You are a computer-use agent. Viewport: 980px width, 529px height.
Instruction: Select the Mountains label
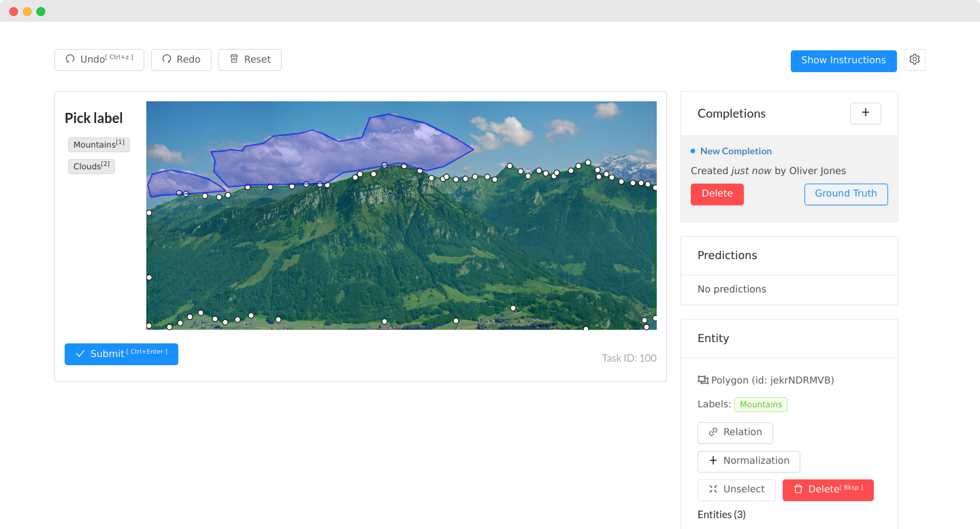[x=99, y=145]
